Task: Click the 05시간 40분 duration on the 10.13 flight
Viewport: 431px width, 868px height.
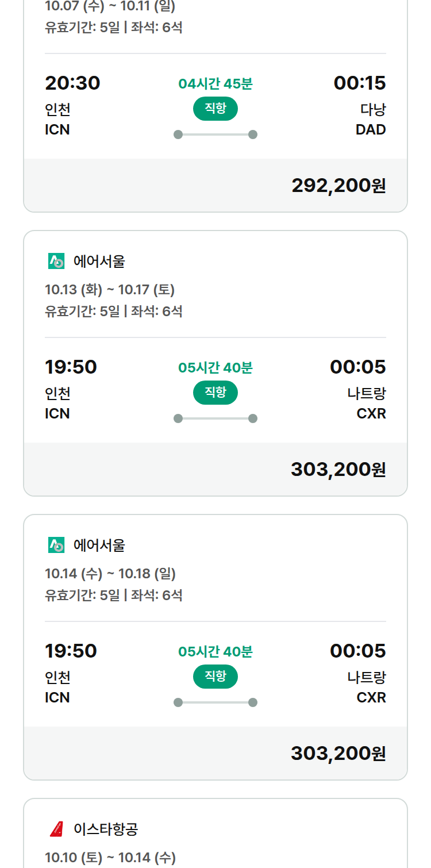Action: (x=215, y=367)
